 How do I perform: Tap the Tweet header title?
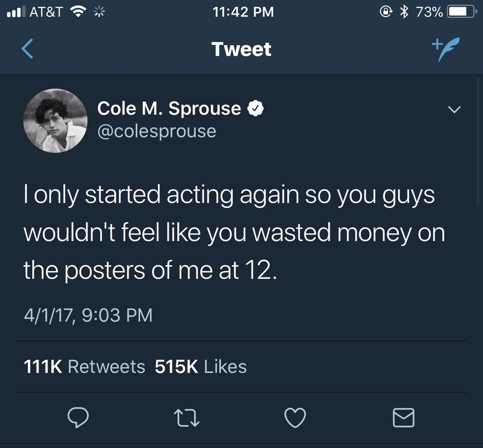coord(241,49)
